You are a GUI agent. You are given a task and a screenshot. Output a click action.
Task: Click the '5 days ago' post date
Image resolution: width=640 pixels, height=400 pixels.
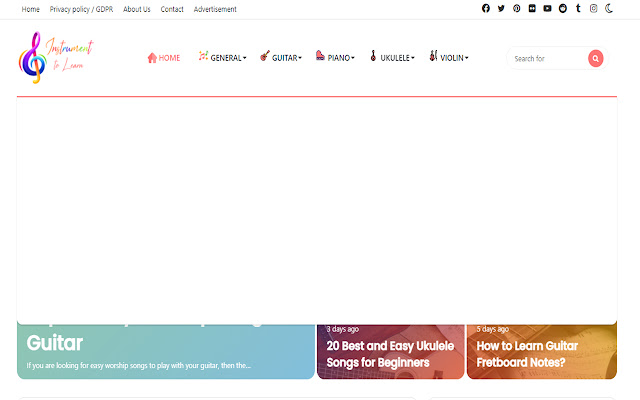click(x=493, y=329)
